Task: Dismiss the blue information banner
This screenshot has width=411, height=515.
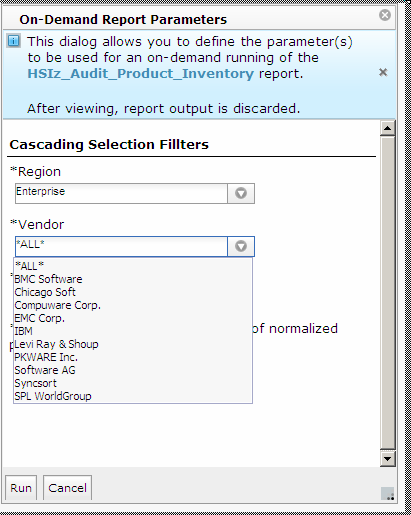Action: pyautogui.click(x=383, y=72)
